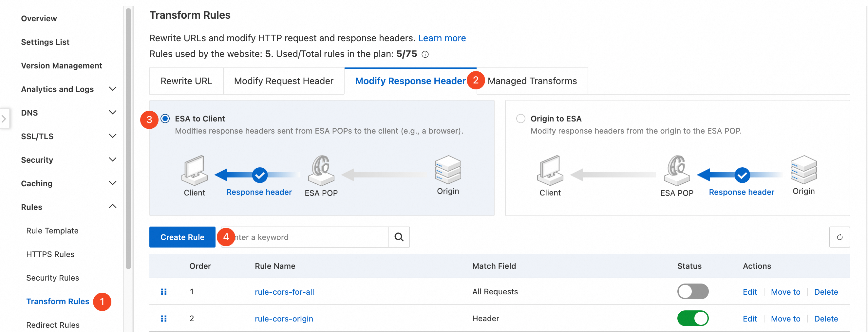Enable the rule-cors-for-all status toggle
Screen dimensions: 868x332
(693, 292)
